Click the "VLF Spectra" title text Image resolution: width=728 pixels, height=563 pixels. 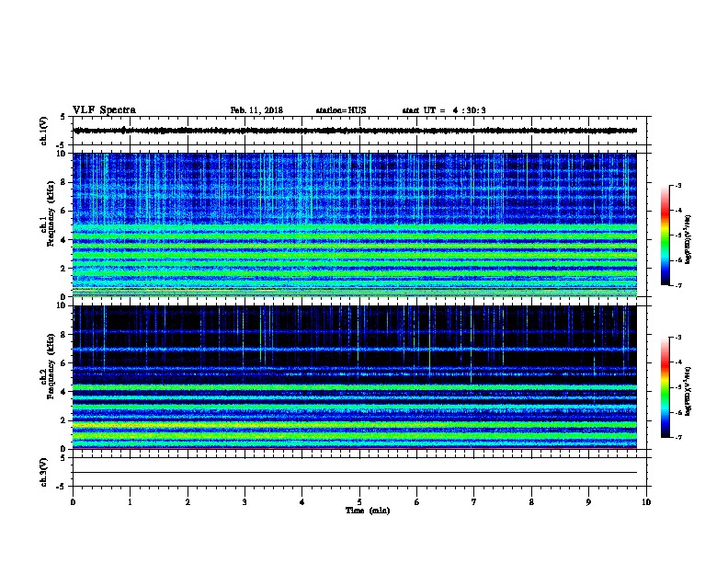coord(104,110)
